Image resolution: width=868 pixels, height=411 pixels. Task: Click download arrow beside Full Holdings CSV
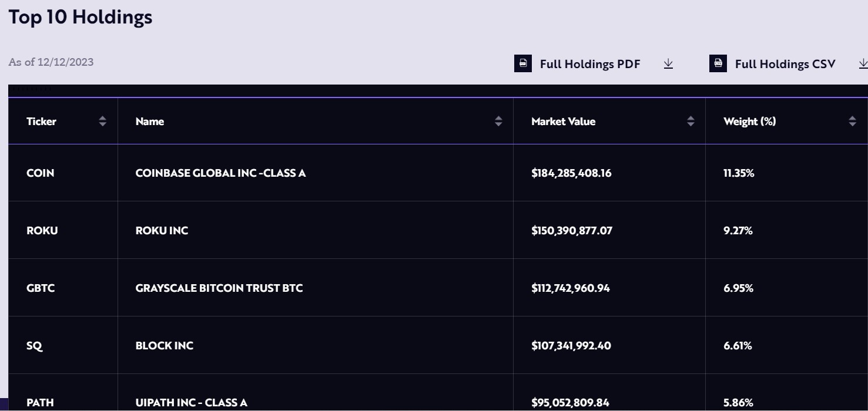tap(863, 63)
